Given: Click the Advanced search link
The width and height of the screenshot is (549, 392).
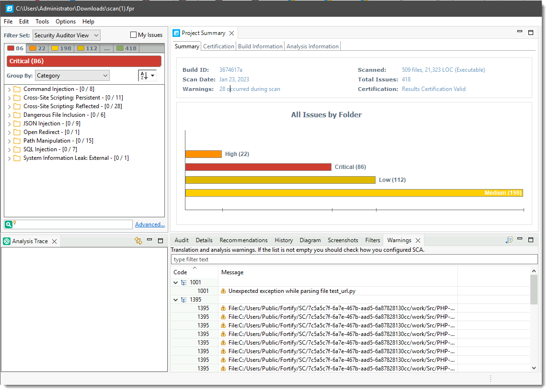Looking at the screenshot, I should coord(150,224).
